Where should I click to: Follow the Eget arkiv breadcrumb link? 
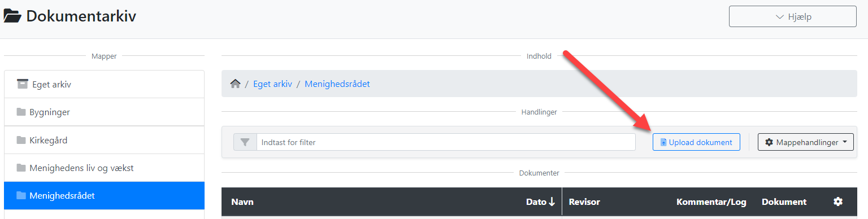coord(272,84)
